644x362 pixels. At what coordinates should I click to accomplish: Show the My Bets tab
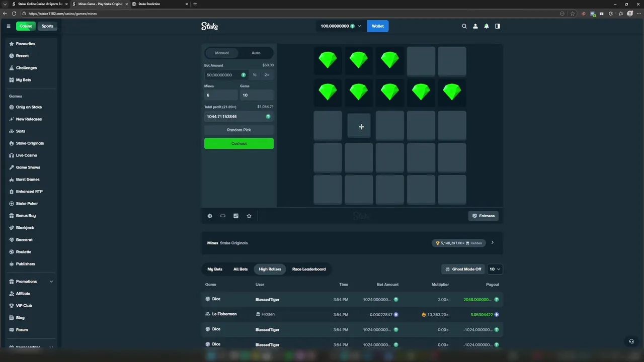(x=215, y=269)
